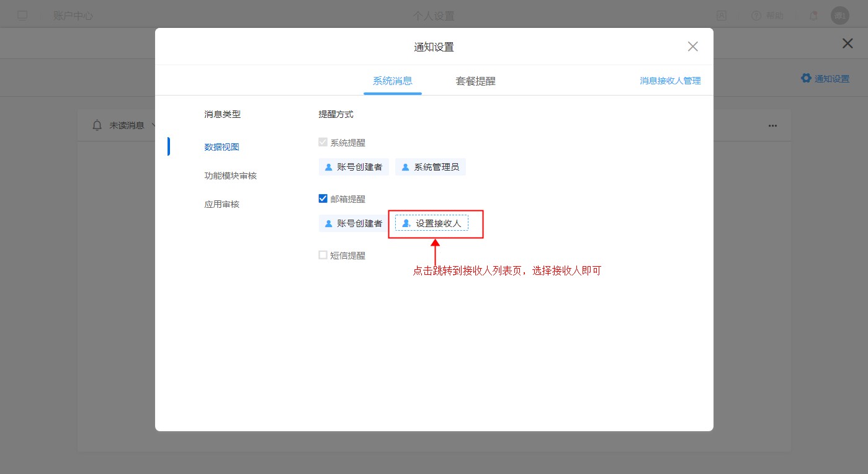Click the 设置接收人 button
Screen dimensions: 868x474
pos(432,223)
